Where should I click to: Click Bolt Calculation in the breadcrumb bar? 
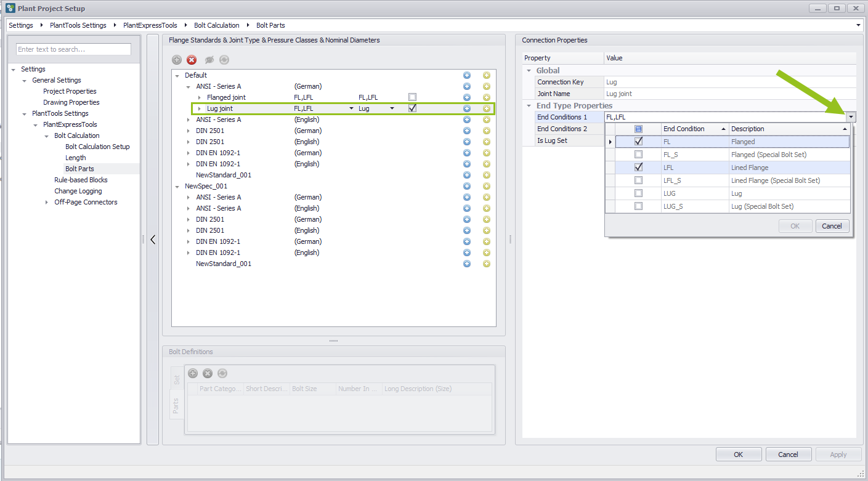216,25
